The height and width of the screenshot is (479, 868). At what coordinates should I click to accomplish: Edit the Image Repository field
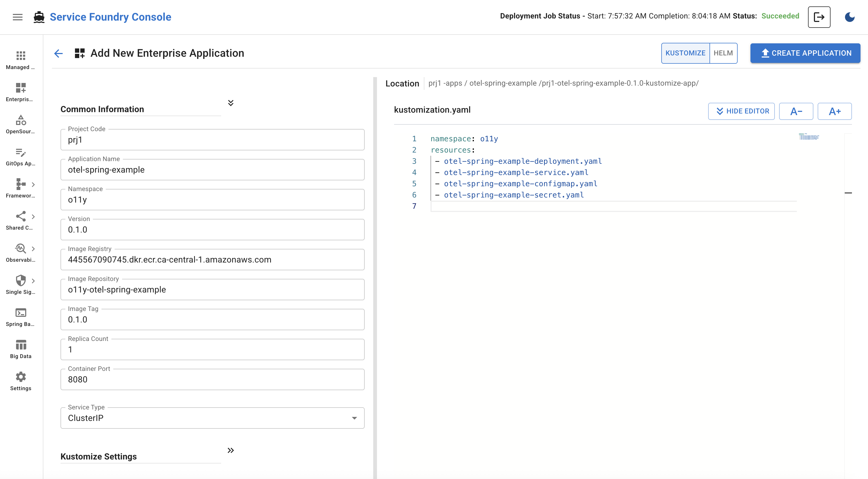212,289
